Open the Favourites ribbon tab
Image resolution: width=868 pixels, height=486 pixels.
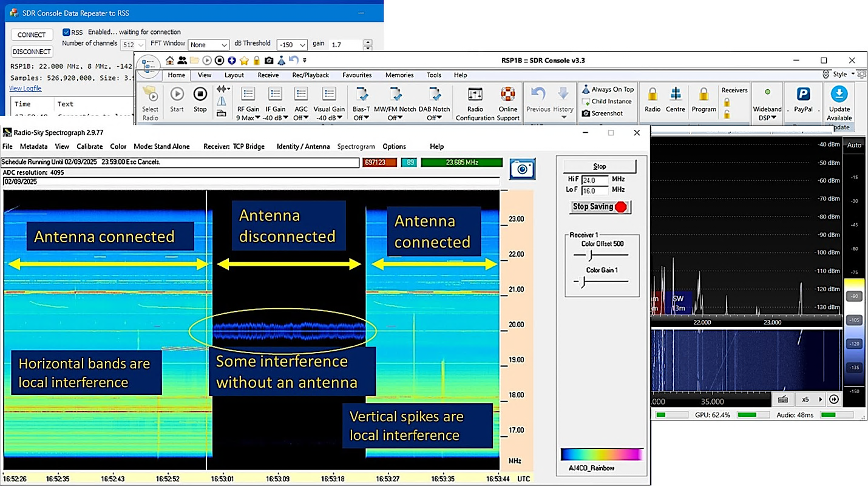coord(357,75)
